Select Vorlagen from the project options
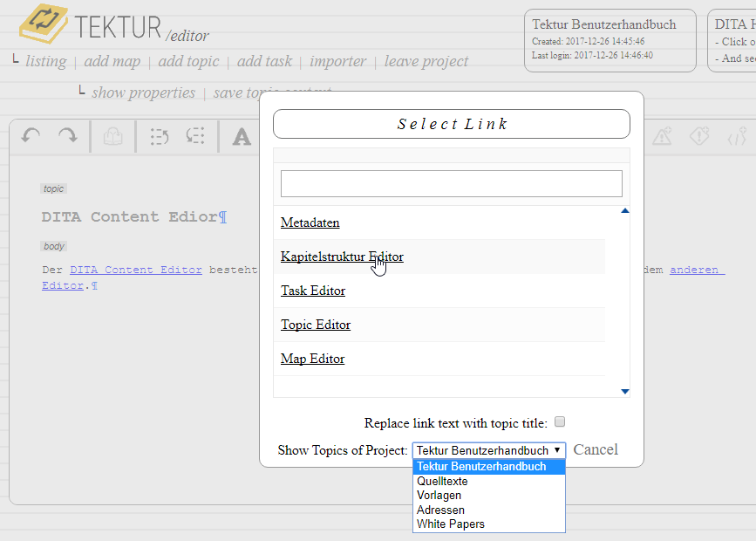 [x=439, y=496]
